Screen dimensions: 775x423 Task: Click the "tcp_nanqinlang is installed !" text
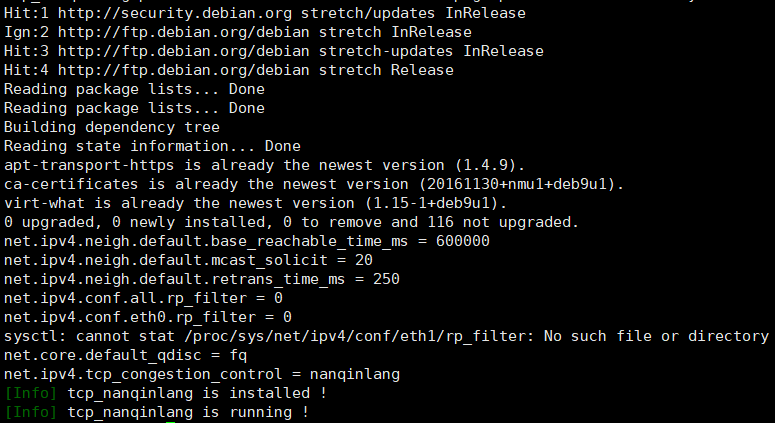pos(197,393)
